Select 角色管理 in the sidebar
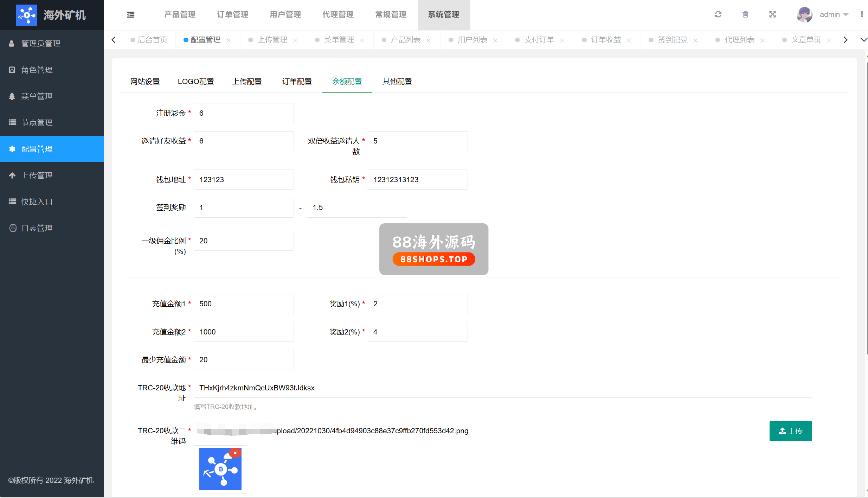This screenshot has width=868, height=498. (x=37, y=70)
